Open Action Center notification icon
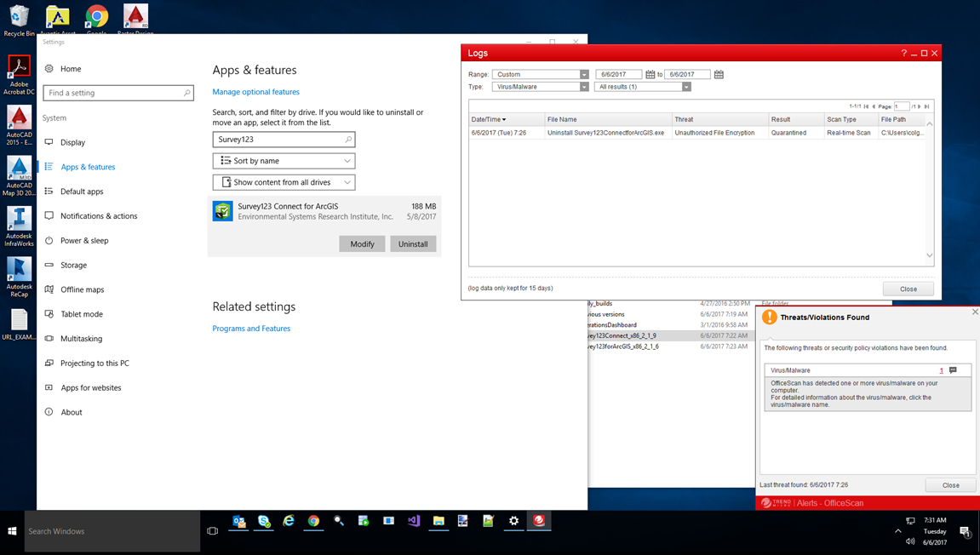This screenshot has height=555, width=980. tap(965, 531)
